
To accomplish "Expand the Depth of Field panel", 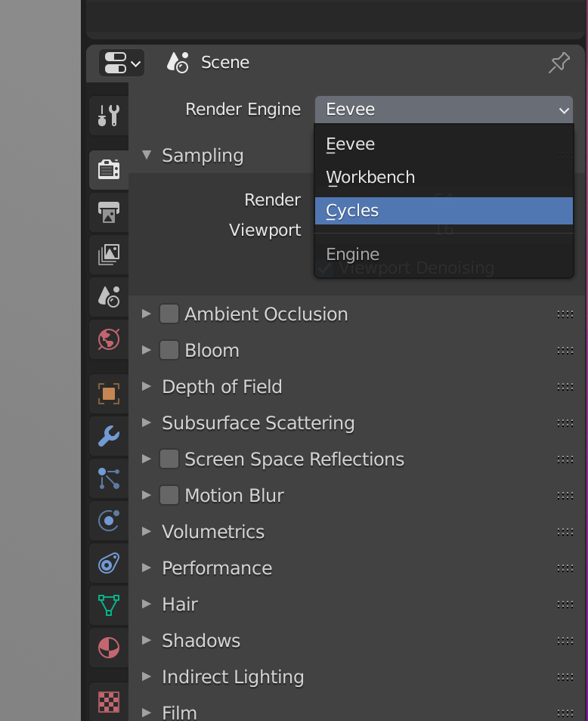I will pyautogui.click(x=147, y=386).
